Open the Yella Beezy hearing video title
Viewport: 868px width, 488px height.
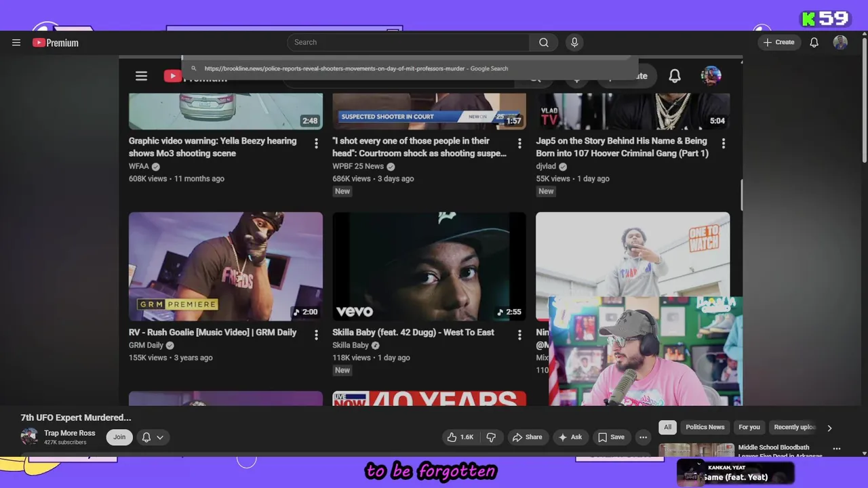click(212, 147)
